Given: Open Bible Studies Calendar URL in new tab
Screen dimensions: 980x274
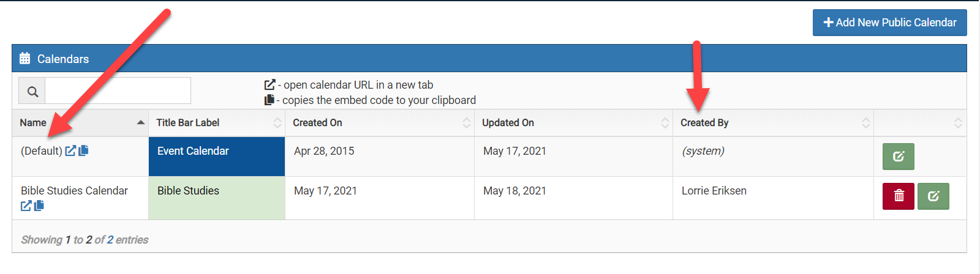Looking at the screenshot, I should click(x=26, y=206).
